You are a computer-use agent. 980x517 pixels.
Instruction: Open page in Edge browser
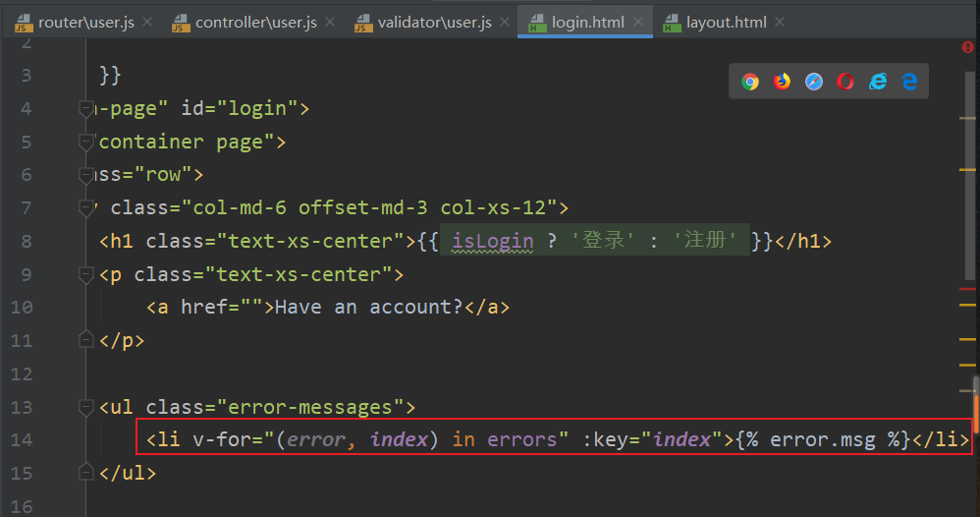[909, 82]
